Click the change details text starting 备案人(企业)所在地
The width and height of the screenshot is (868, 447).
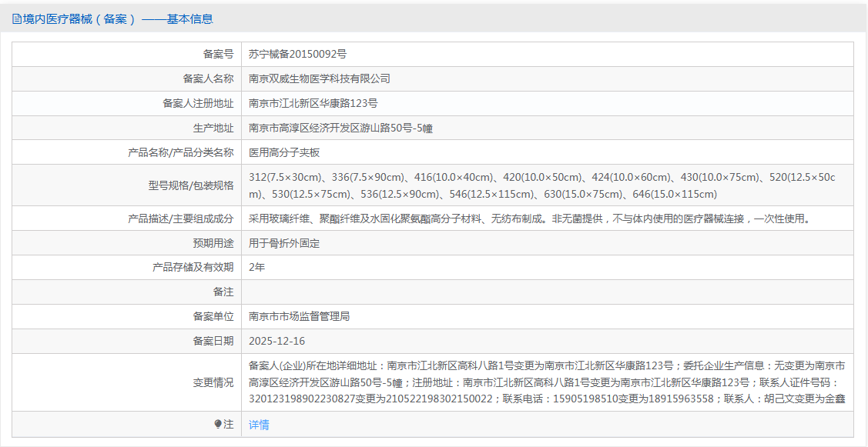click(547, 382)
